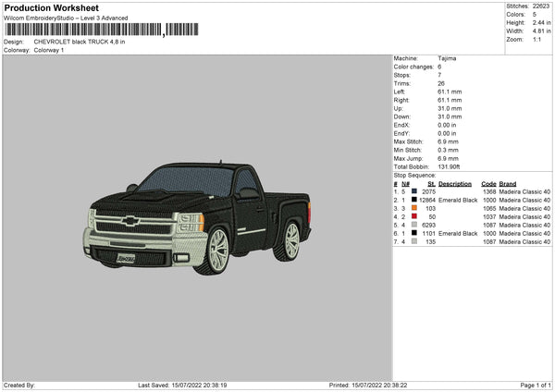Viewport: 555px width, 392px height.
Task: Click the grey swatch in stop 5
Action: tap(414, 225)
